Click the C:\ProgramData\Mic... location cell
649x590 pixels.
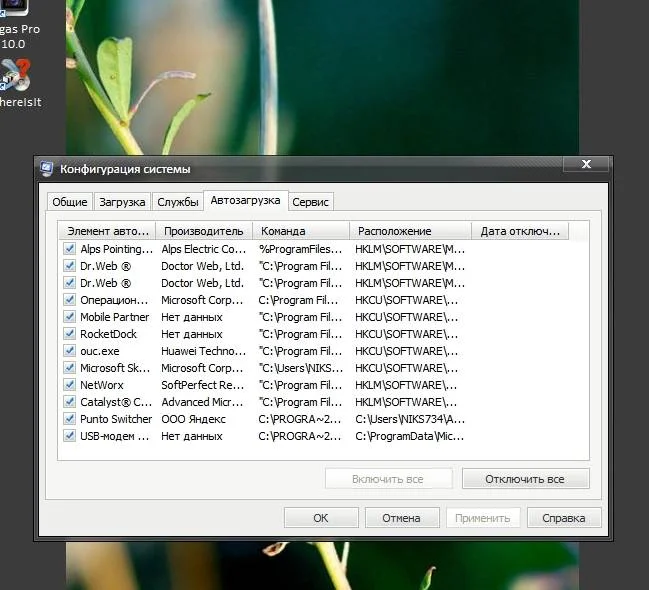(x=409, y=436)
